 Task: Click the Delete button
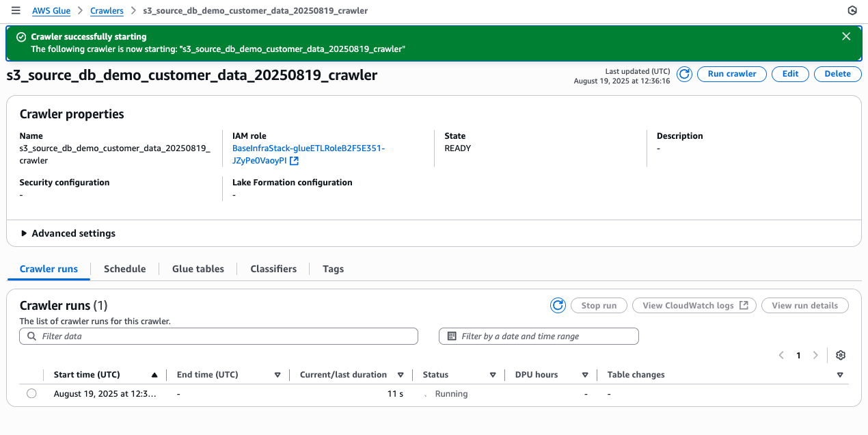(838, 74)
